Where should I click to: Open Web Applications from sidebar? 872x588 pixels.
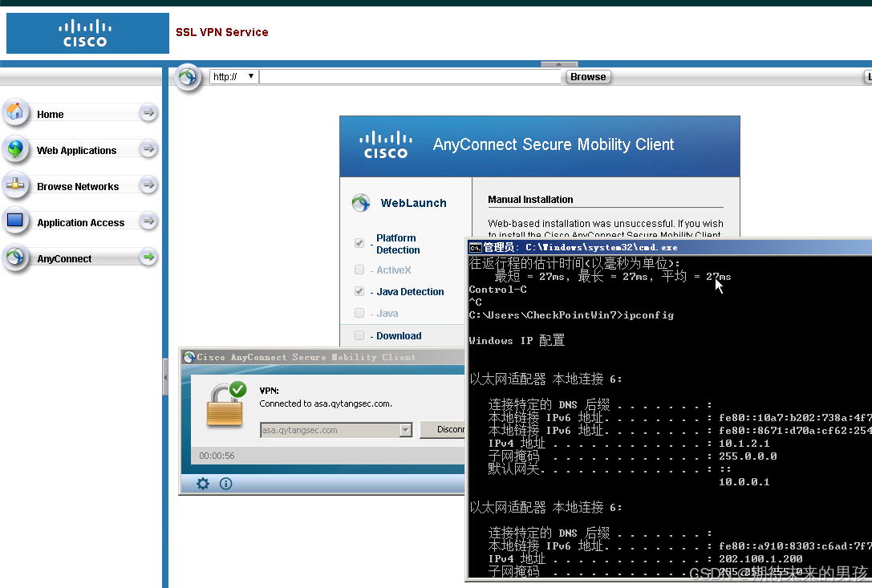[77, 150]
